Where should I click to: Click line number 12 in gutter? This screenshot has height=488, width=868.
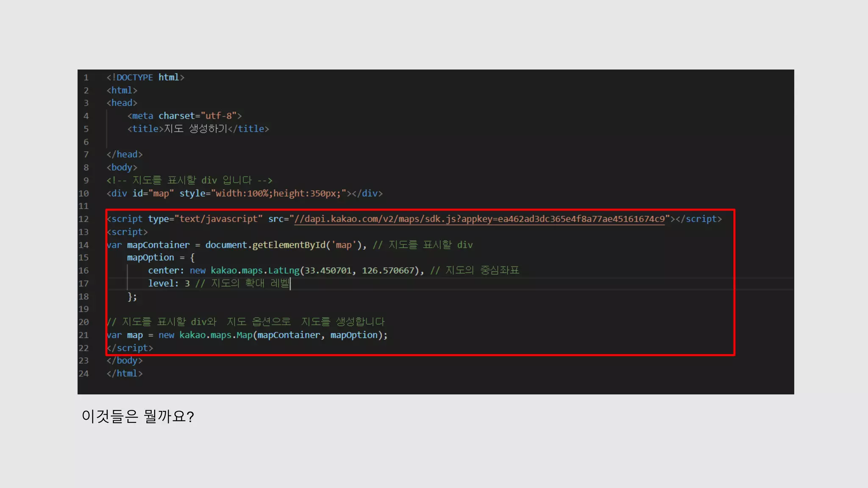tap(84, 219)
